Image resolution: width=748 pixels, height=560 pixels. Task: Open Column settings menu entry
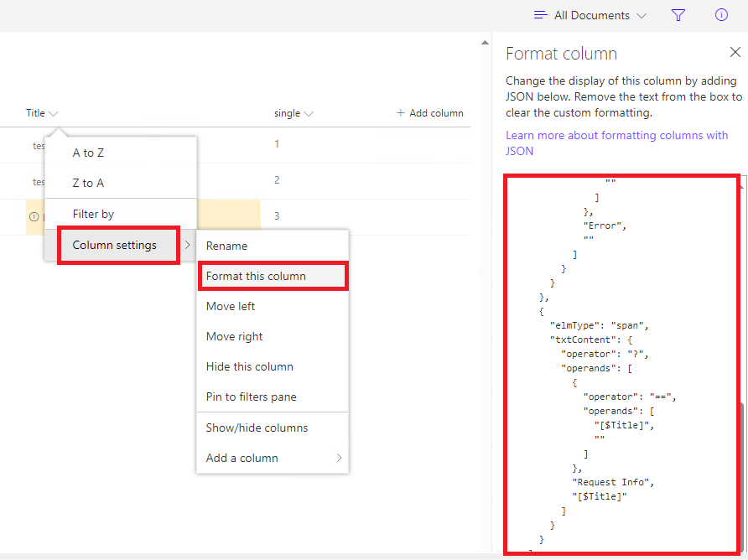(121, 245)
